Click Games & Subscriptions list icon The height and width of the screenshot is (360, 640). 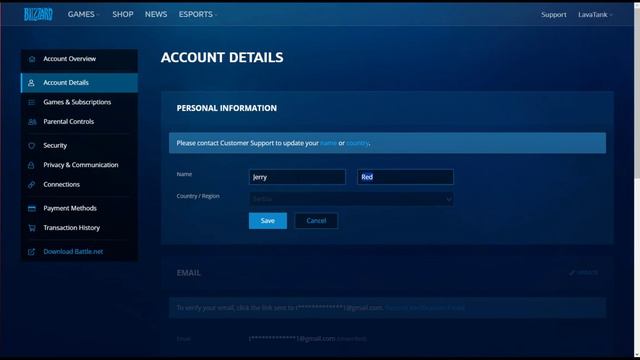point(31,102)
